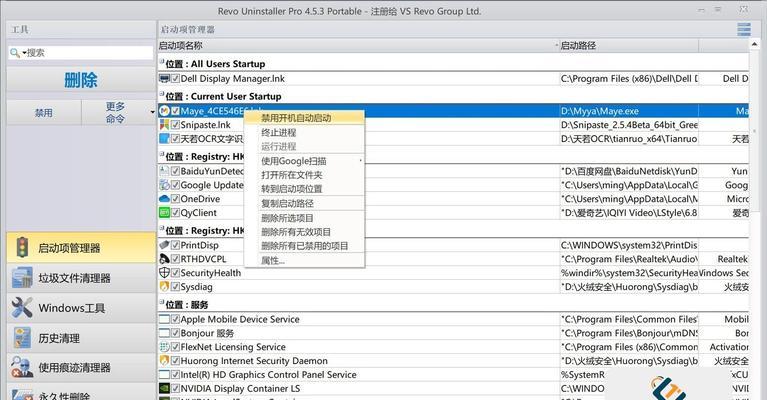Collapse the 位置：服务 group
767x400 pixels.
pos(161,303)
